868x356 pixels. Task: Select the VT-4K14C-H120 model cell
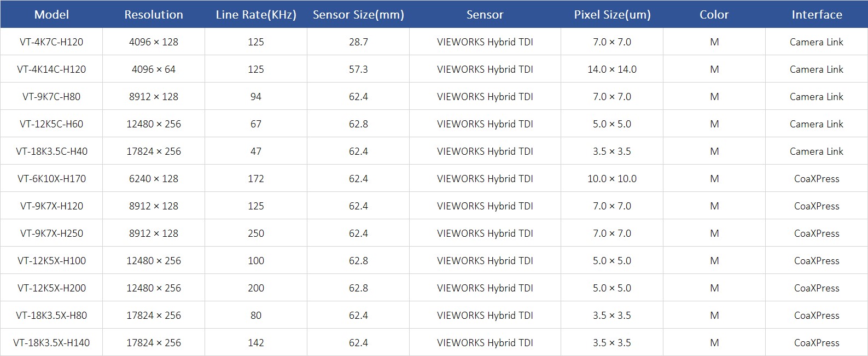coord(51,69)
